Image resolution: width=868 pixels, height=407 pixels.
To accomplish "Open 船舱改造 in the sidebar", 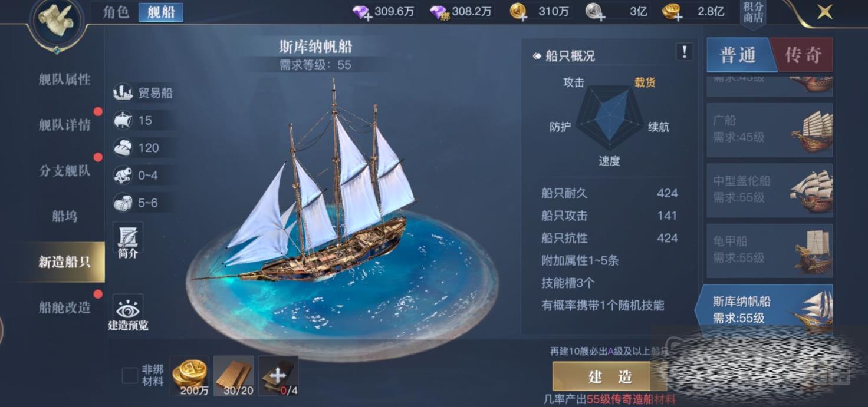I will pos(64,307).
